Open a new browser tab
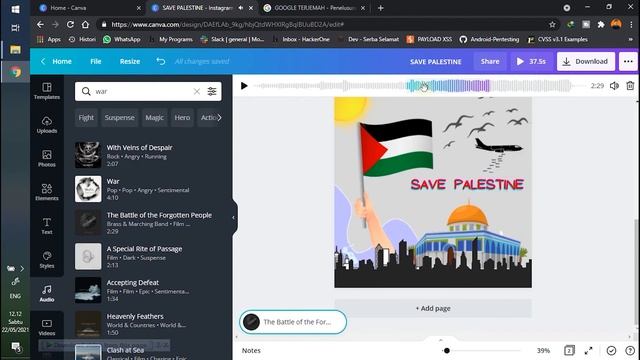640x360 pixels. tap(380, 8)
